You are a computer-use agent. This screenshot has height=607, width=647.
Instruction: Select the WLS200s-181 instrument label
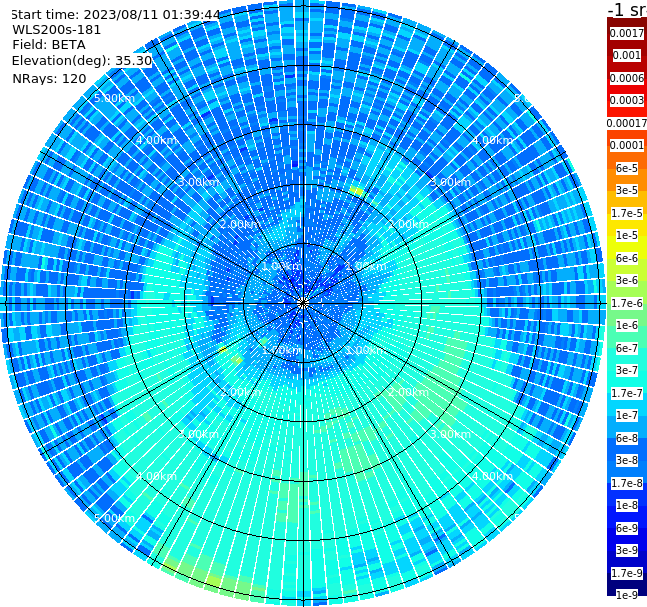(x=57, y=30)
